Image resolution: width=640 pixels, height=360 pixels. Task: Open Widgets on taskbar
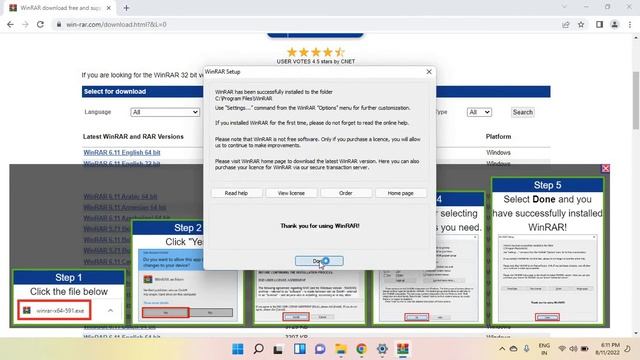click(300, 349)
